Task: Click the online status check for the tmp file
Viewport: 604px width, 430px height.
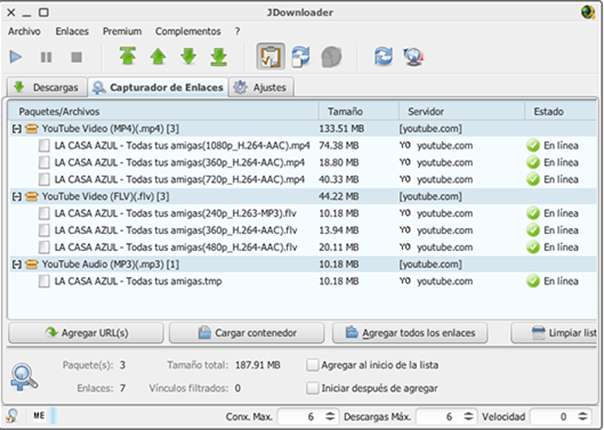Action: coord(533,281)
